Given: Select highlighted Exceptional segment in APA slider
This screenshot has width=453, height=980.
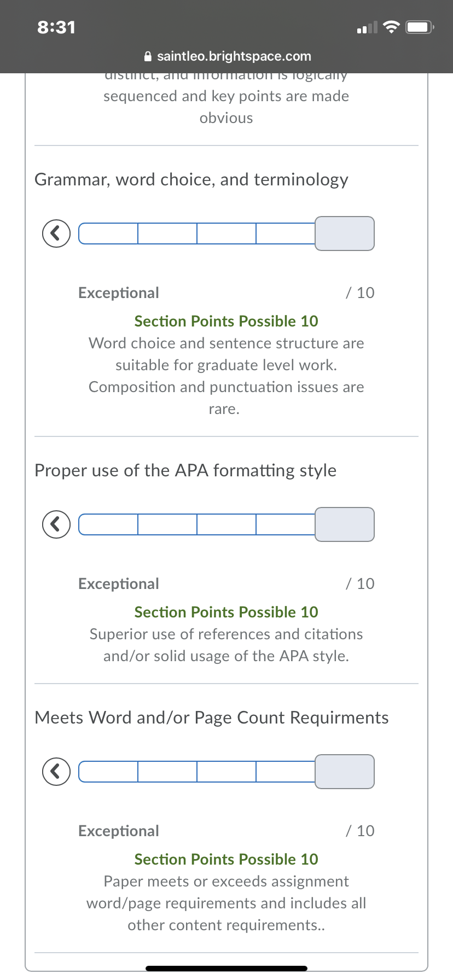Looking at the screenshot, I should pos(345,524).
